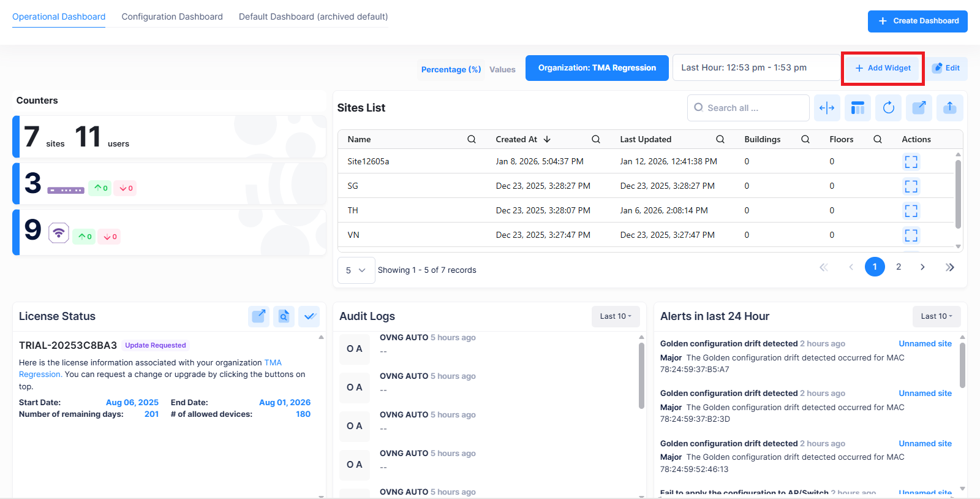The height and width of the screenshot is (499, 980).
Task: Open the column chooser in Sites List
Action: tap(858, 108)
